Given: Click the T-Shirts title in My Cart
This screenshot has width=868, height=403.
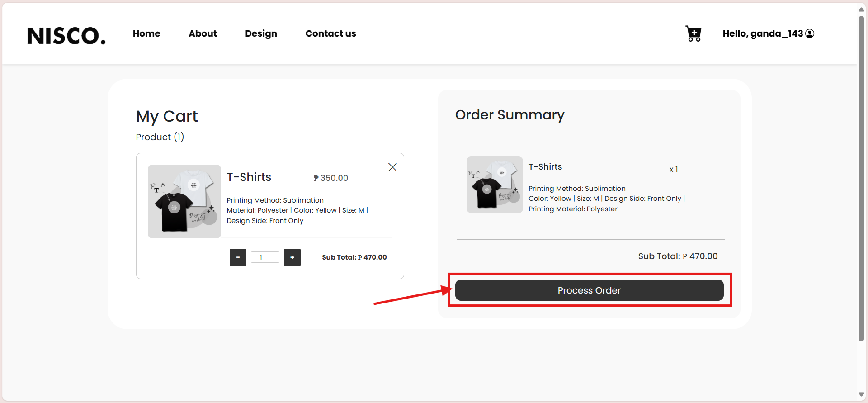Looking at the screenshot, I should pyautogui.click(x=249, y=177).
